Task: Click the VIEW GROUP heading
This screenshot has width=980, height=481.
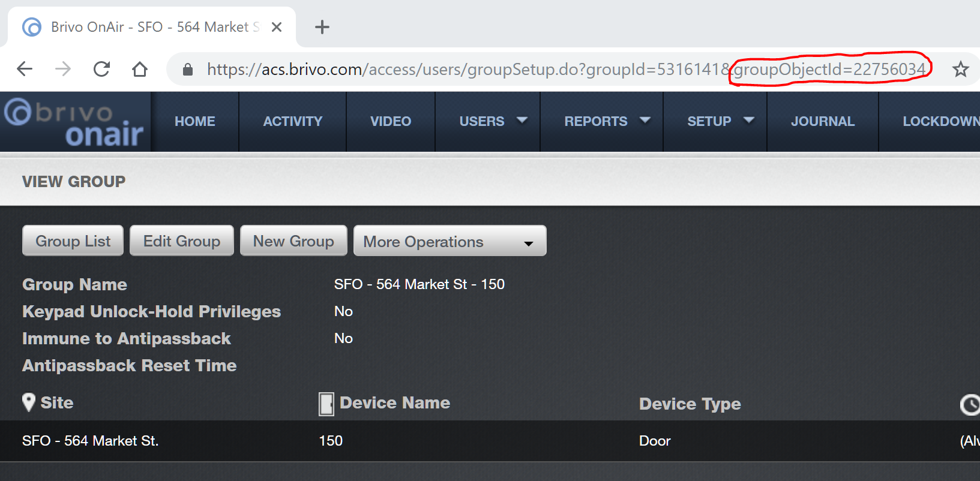Action: pyautogui.click(x=74, y=182)
